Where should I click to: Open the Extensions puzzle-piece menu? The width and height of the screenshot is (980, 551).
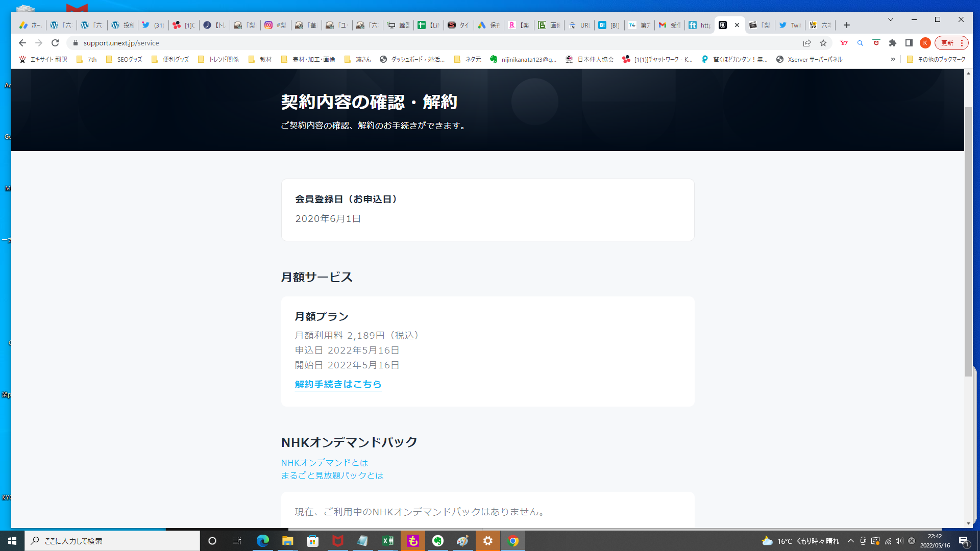[893, 43]
